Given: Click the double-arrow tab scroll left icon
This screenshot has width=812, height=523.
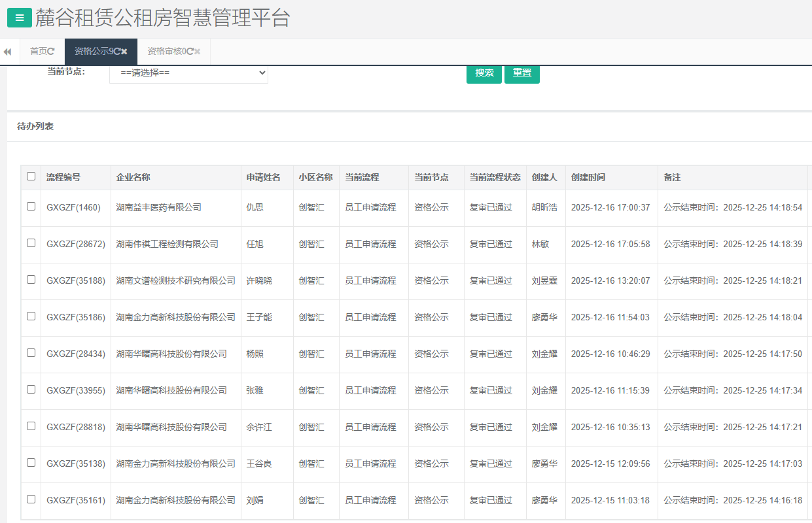Looking at the screenshot, I should tap(7, 52).
